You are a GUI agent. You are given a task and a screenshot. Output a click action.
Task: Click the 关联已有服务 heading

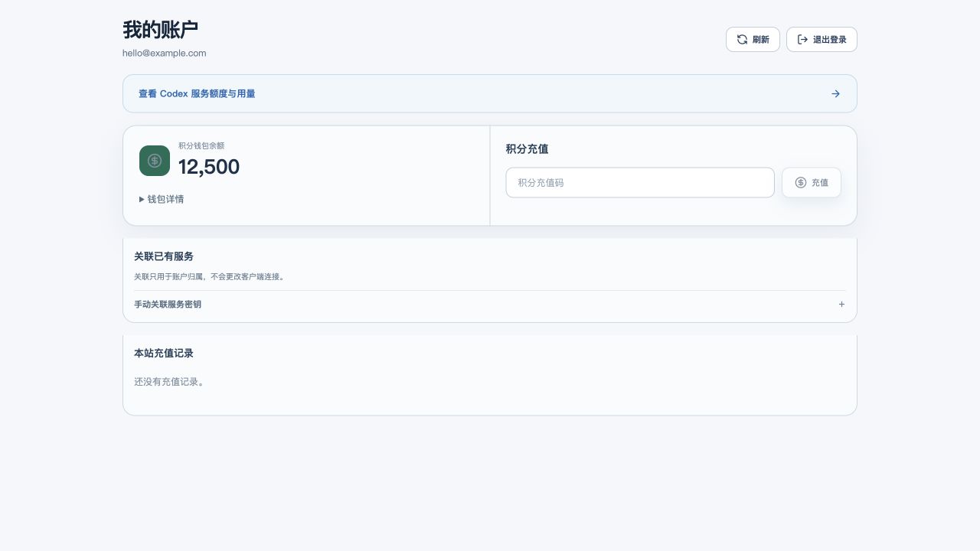(x=164, y=256)
